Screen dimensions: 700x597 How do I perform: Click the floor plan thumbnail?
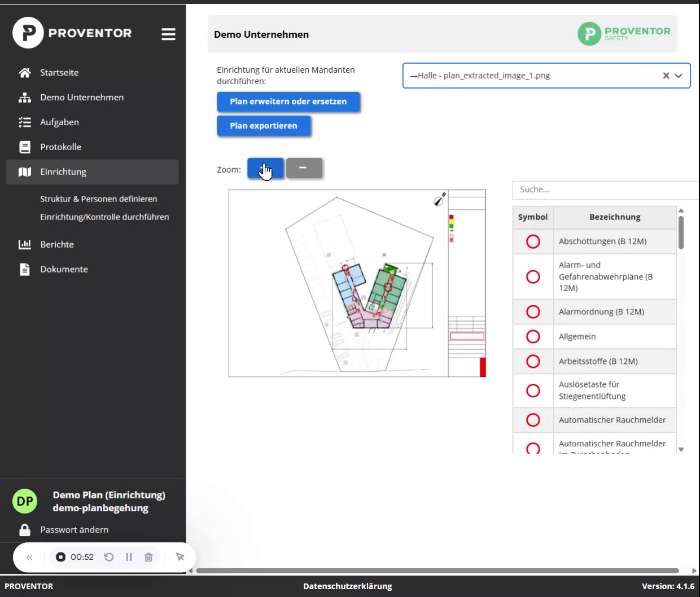[357, 283]
